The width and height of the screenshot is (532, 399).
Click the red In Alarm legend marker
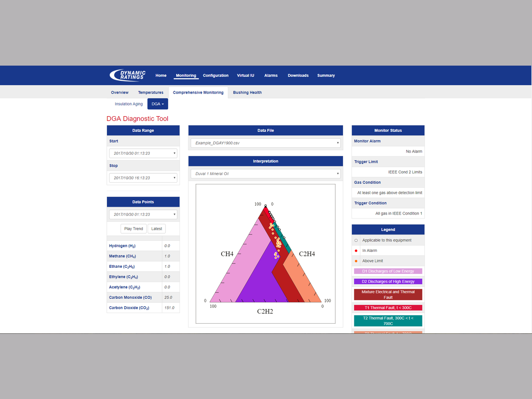click(356, 250)
